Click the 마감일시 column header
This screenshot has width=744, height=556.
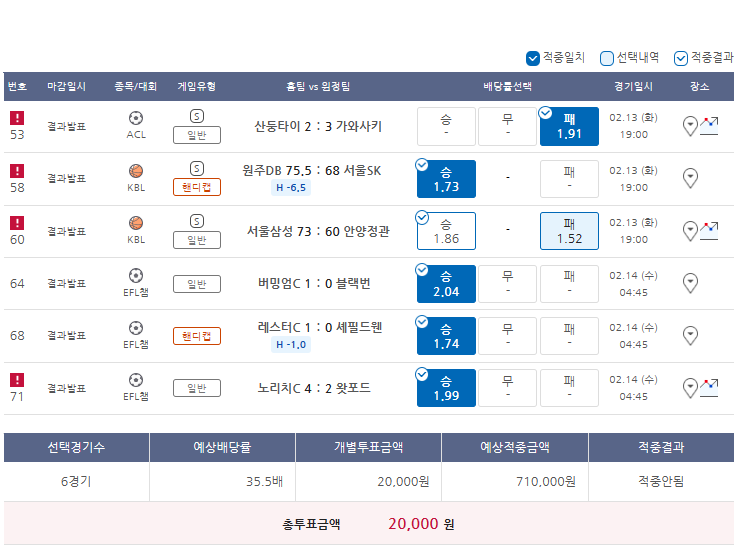click(x=66, y=86)
